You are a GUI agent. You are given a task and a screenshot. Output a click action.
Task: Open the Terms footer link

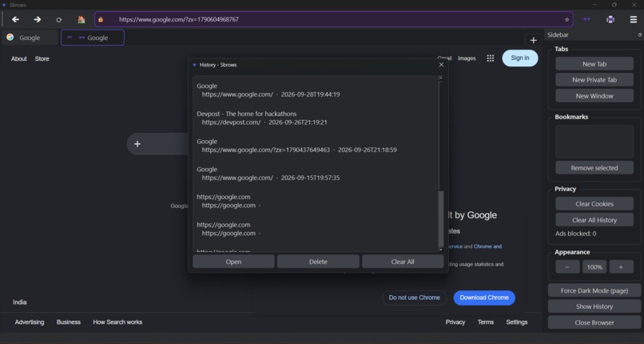[x=486, y=322]
